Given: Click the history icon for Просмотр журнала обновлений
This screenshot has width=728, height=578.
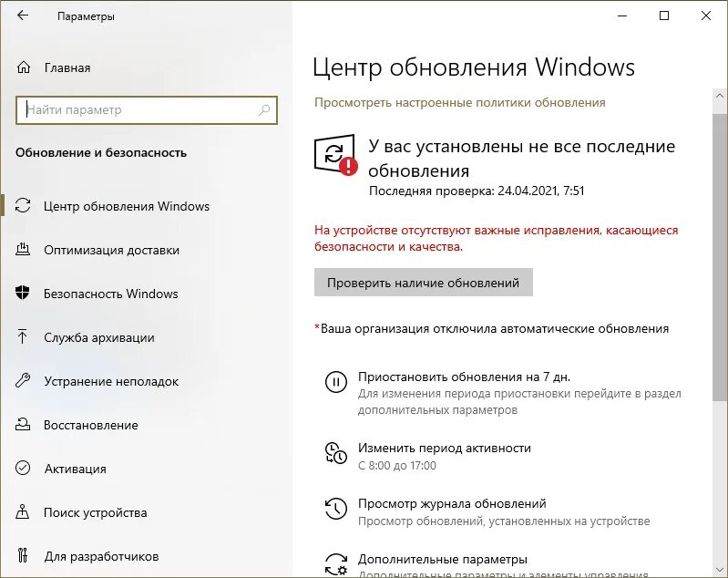Looking at the screenshot, I should click(x=335, y=509).
